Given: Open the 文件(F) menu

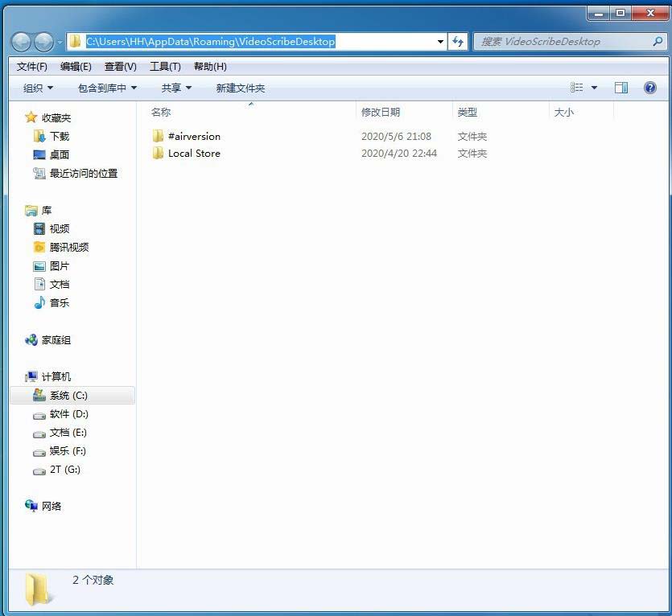Looking at the screenshot, I should point(31,67).
